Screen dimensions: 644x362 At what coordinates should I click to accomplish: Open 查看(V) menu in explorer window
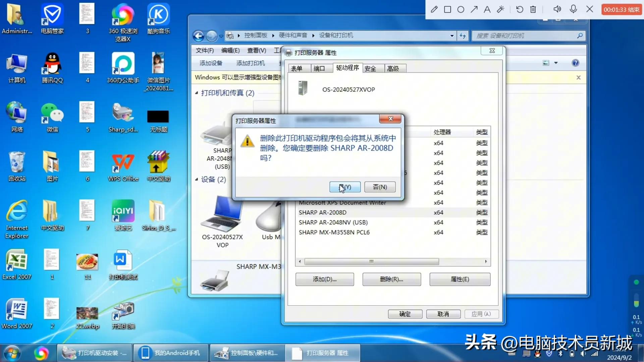click(x=257, y=50)
